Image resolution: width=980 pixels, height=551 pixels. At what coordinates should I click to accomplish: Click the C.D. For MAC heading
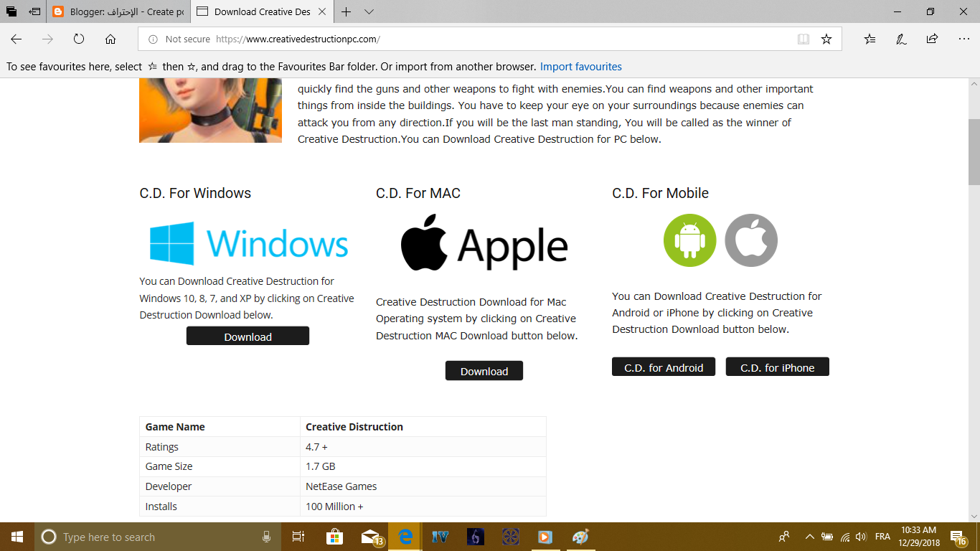418,193
